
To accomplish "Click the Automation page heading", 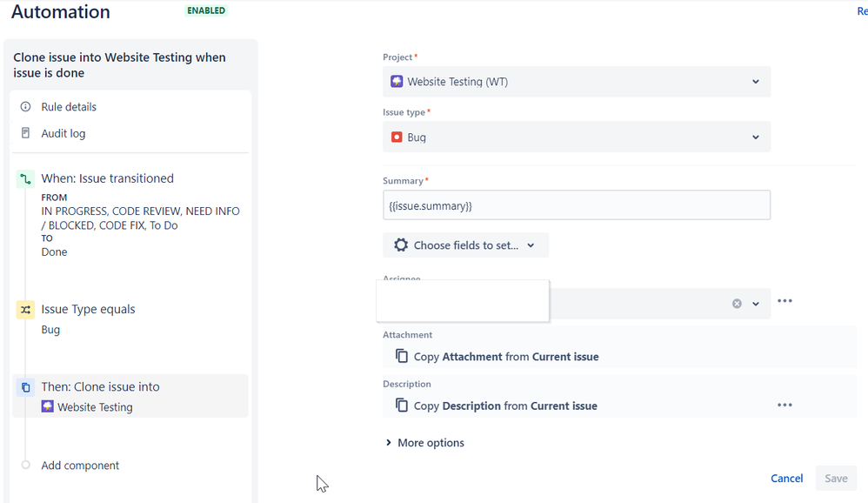I will [x=61, y=11].
